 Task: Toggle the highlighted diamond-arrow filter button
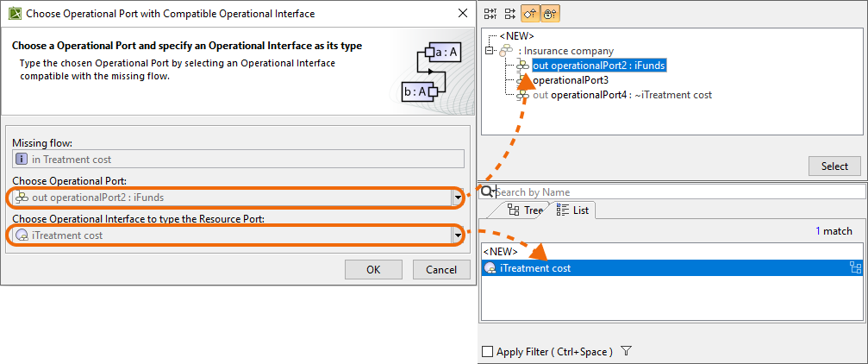530,14
